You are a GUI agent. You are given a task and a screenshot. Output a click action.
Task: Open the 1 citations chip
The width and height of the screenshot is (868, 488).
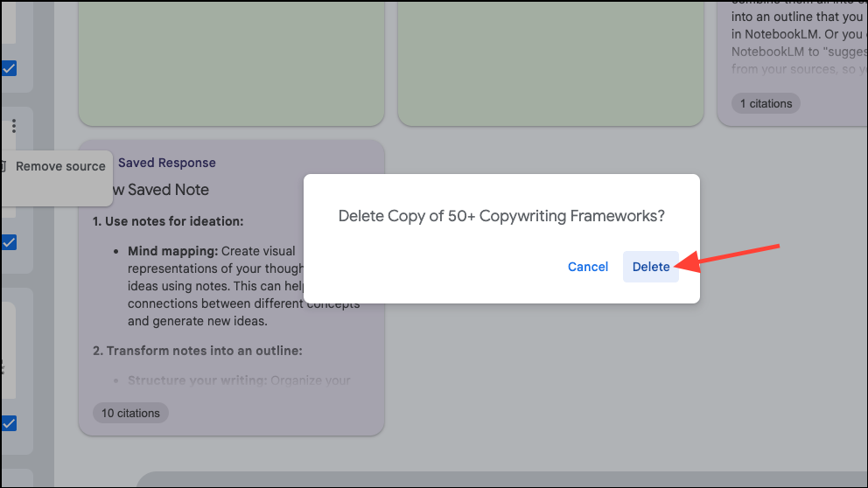point(766,103)
